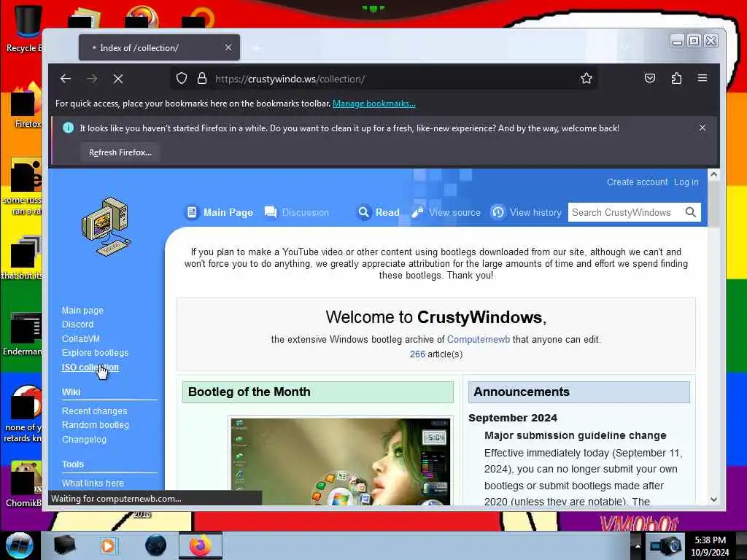
Task: Dismiss the Refresh Firefox notification bar
Action: (703, 128)
